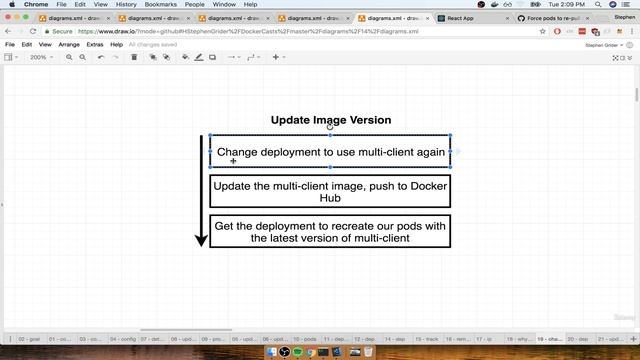Click the right-side connection arrow on selected box

pos(458,151)
